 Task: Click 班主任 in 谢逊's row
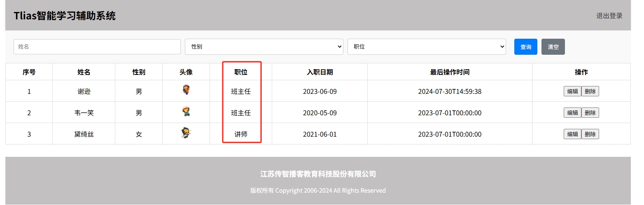click(x=241, y=91)
